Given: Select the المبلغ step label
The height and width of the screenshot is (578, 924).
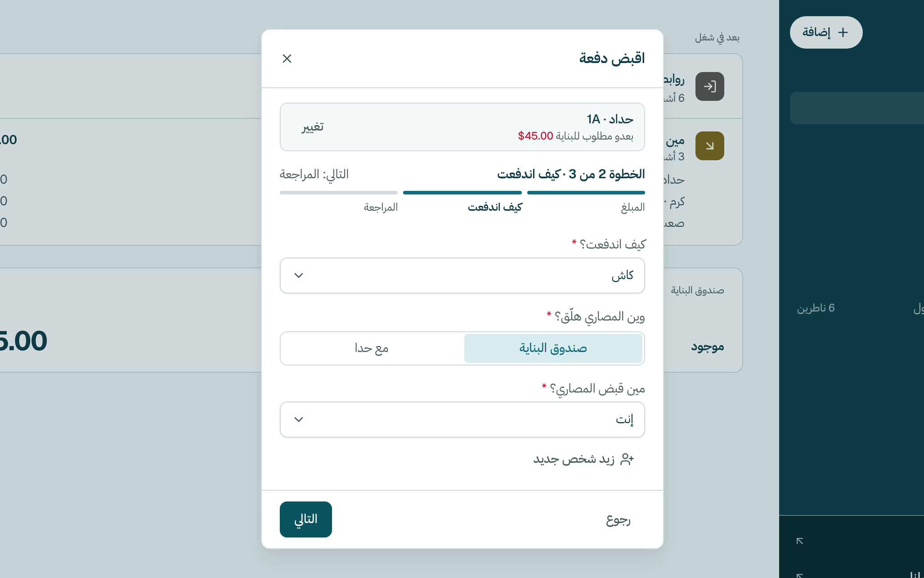Looking at the screenshot, I should pyautogui.click(x=633, y=207).
